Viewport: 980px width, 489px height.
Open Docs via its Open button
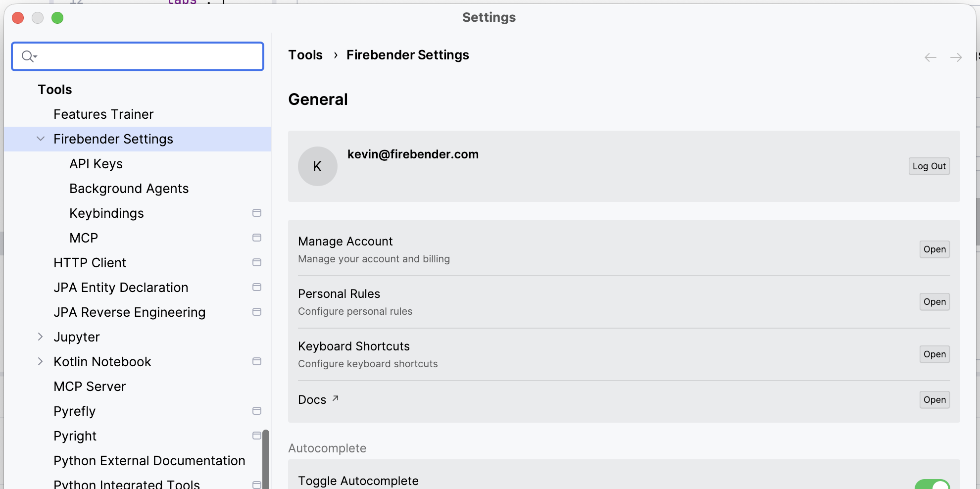click(934, 400)
